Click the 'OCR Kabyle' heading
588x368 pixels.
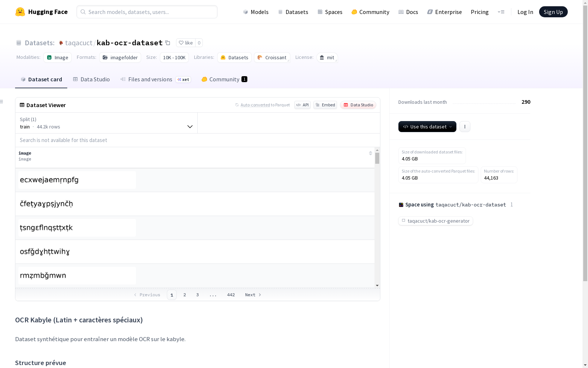[79, 320]
